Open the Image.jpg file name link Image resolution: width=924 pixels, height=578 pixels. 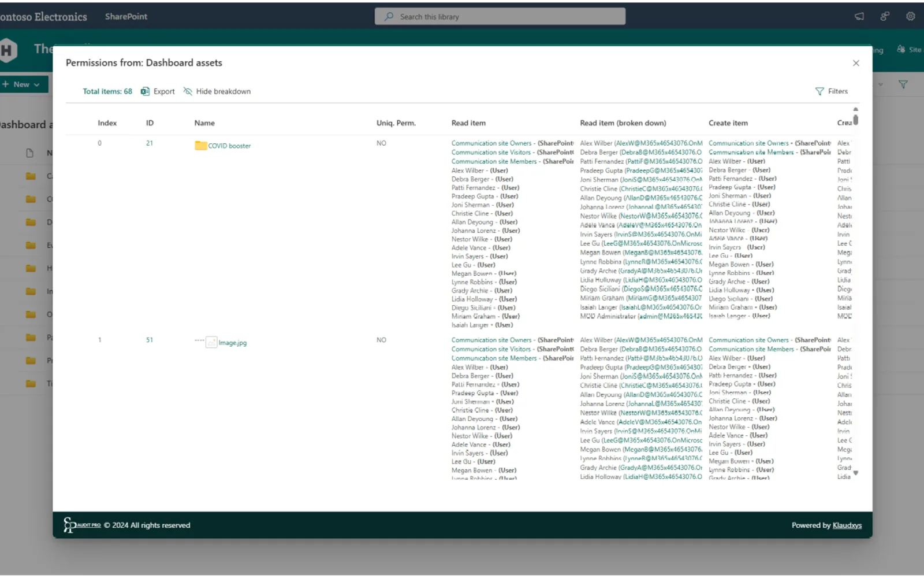[232, 343]
